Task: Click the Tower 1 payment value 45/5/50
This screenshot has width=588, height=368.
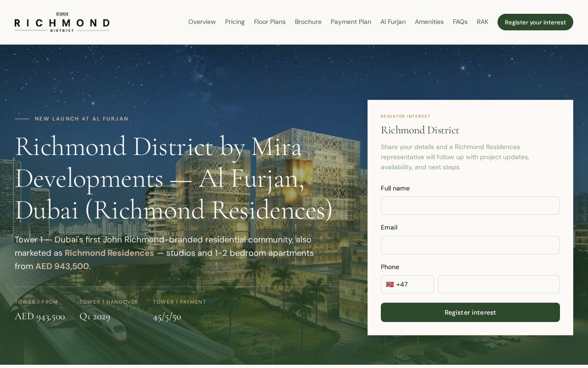Action: (x=167, y=316)
